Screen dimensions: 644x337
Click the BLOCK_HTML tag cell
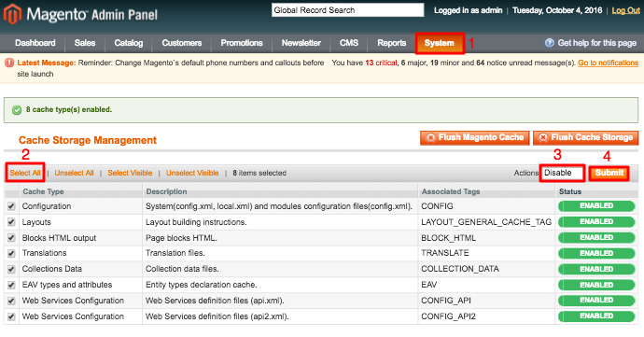pos(449,238)
